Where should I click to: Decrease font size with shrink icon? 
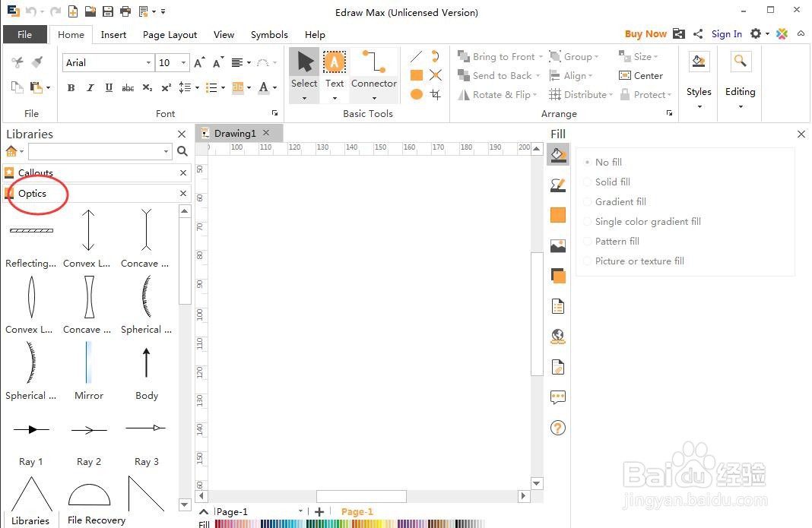[x=218, y=62]
